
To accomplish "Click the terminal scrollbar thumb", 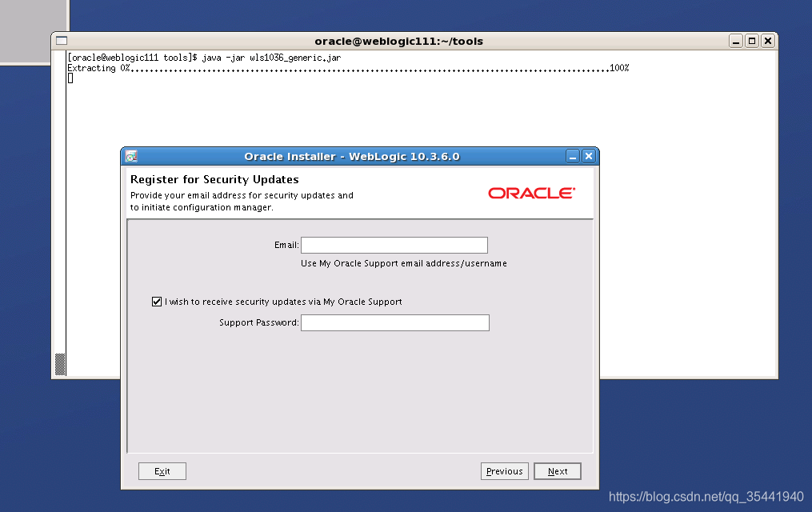I will pos(60,364).
